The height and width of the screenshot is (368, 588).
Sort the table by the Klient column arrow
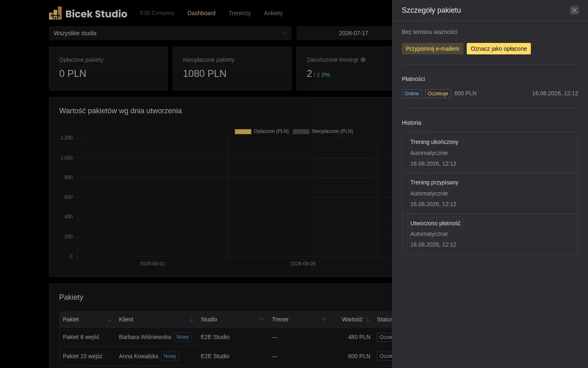pos(191,320)
